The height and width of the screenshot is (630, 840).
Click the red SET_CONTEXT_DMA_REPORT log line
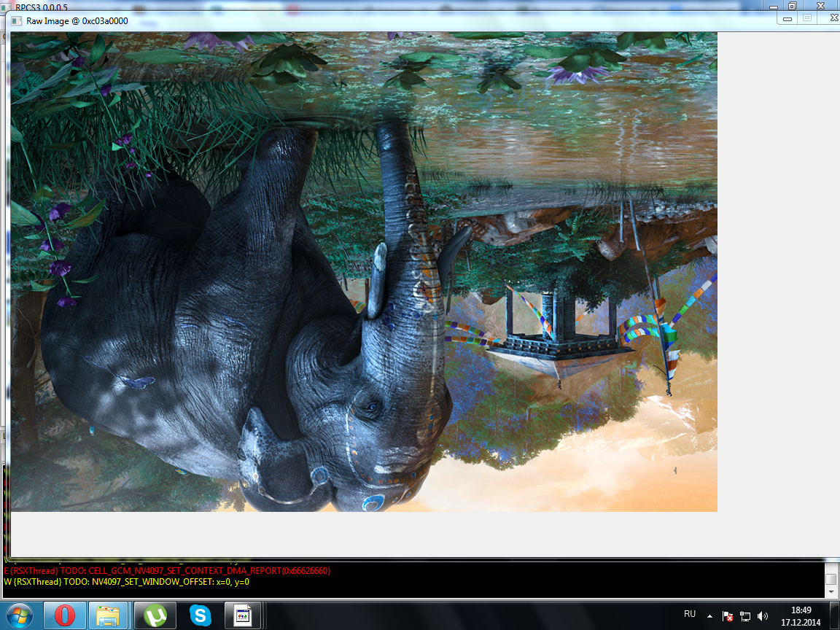(168, 571)
